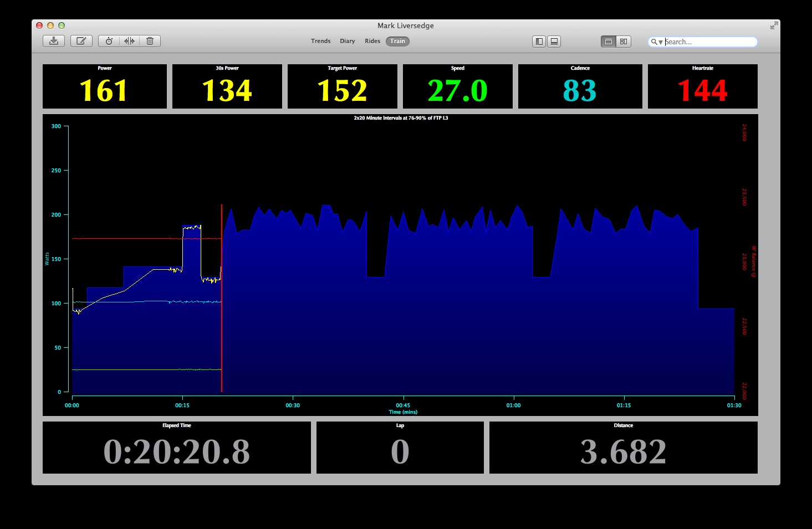Click the split ride icon
Image resolution: width=812 pixels, height=529 pixels.
[x=129, y=41]
